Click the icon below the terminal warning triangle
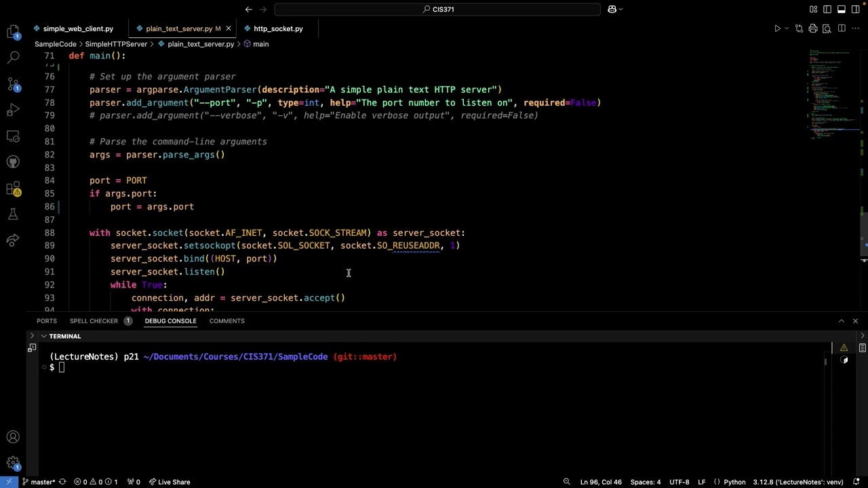 (844, 361)
